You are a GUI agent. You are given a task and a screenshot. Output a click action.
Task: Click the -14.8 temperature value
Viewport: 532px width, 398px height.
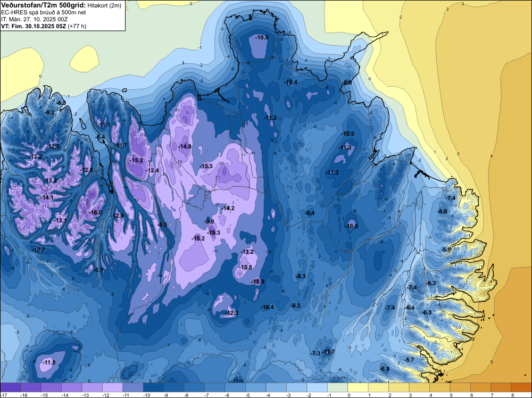coord(185,146)
